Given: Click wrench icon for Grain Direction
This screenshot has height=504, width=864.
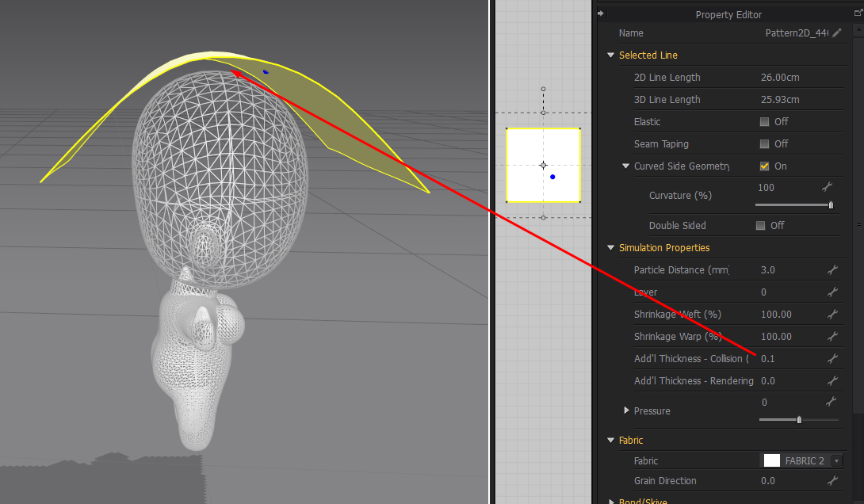Looking at the screenshot, I should click(832, 481).
